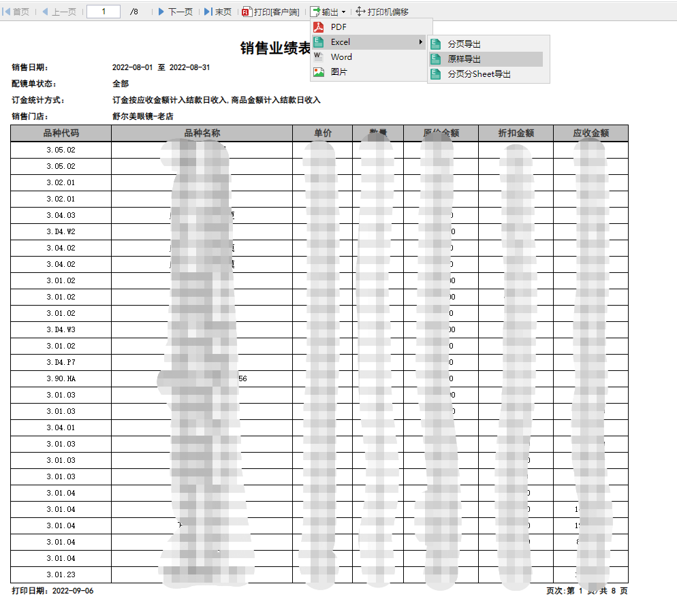Image resolution: width=677 pixels, height=616 pixels.
Task: Click the next page triangle icon
Action: point(161,12)
